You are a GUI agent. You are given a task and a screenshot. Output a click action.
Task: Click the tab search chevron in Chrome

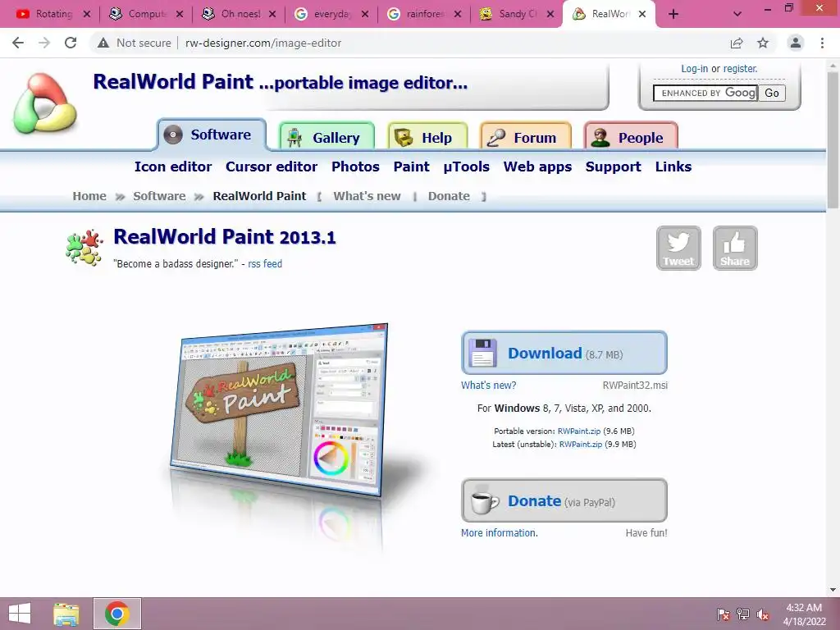tap(737, 15)
